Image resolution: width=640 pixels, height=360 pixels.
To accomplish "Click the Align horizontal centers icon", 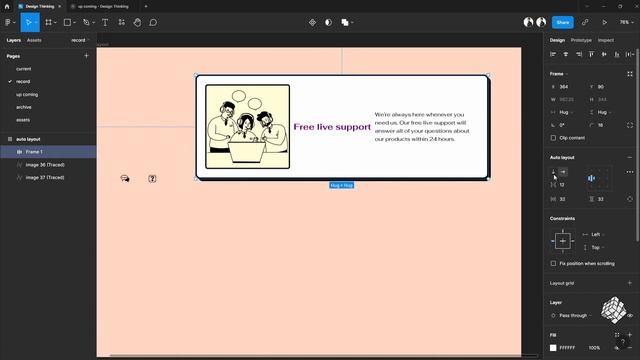I will 565,54.
